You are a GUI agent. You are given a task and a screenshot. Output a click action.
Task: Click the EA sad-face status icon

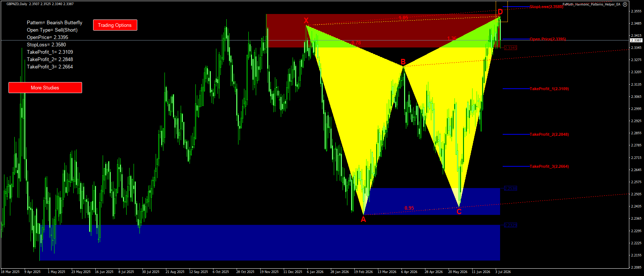coord(625,4)
